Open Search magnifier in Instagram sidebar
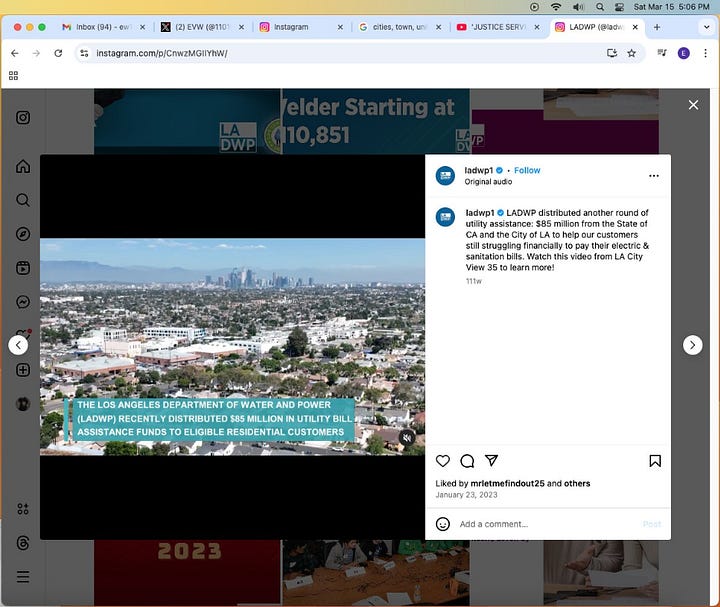 (23, 200)
